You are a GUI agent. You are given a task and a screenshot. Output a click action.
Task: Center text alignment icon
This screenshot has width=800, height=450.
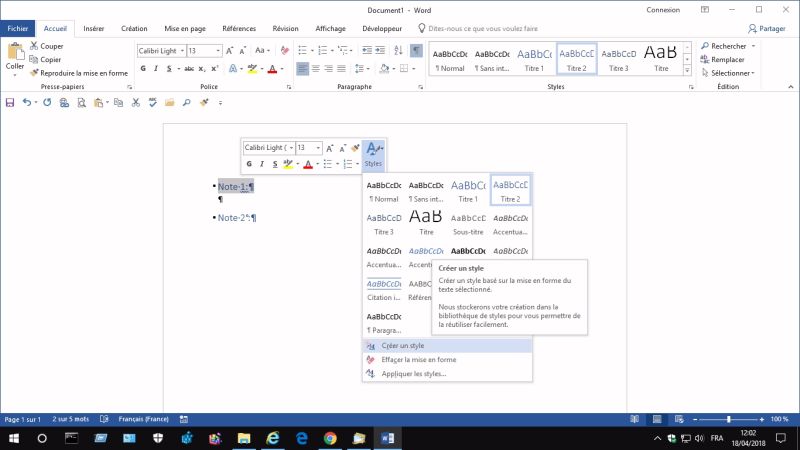tap(316, 68)
